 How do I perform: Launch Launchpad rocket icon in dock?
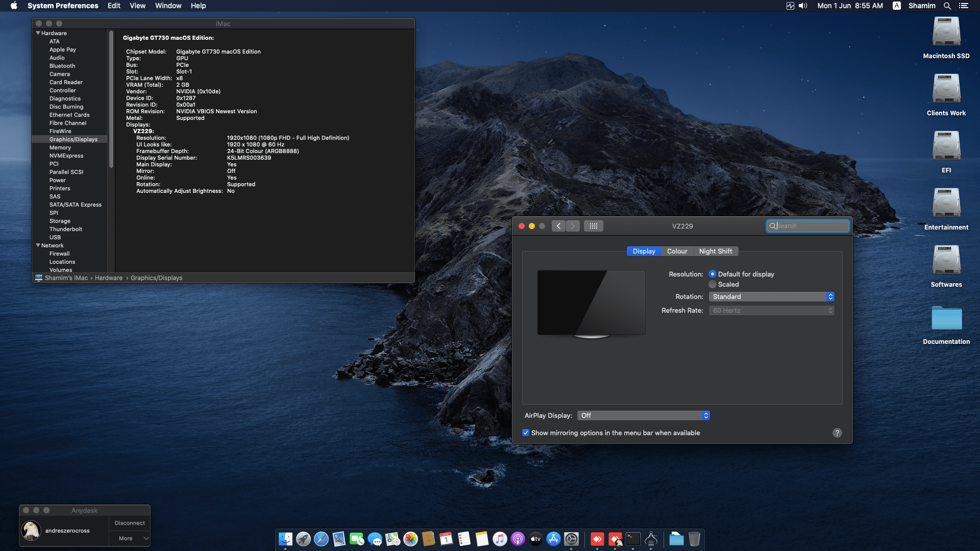click(x=303, y=539)
